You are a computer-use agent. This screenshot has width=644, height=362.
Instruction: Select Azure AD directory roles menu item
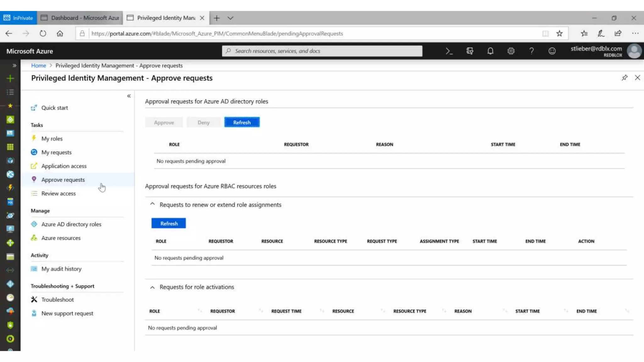click(x=71, y=224)
